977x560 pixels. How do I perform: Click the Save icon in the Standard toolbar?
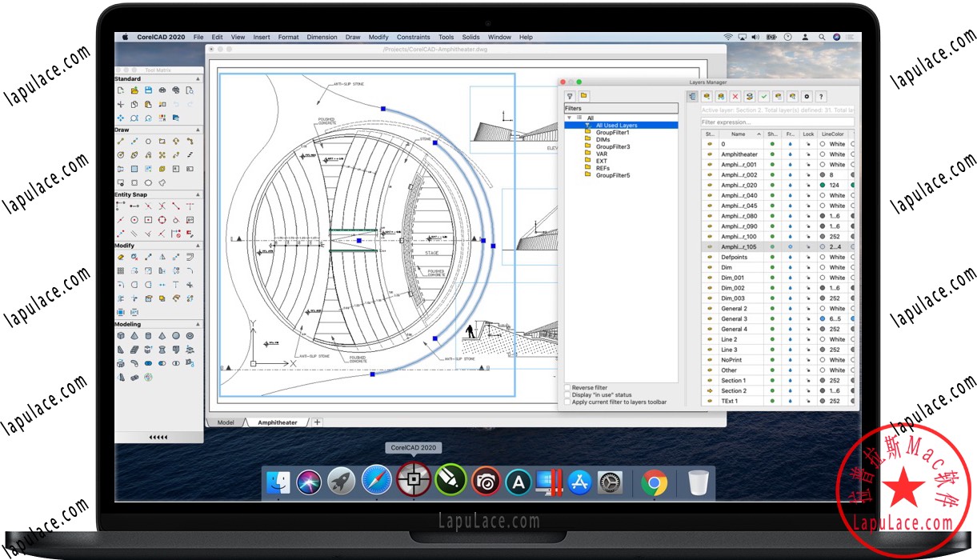149,90
